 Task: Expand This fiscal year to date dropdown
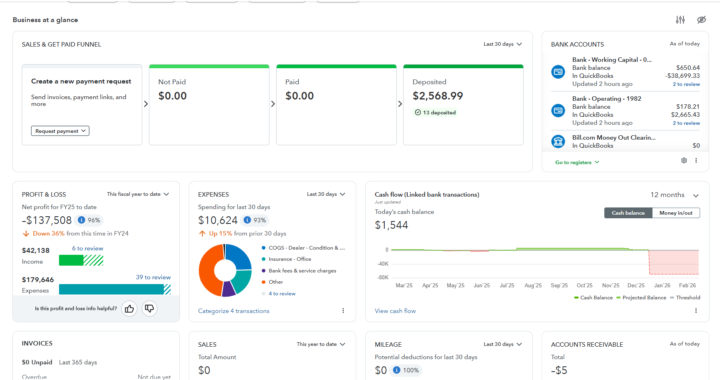pos(138,194)
